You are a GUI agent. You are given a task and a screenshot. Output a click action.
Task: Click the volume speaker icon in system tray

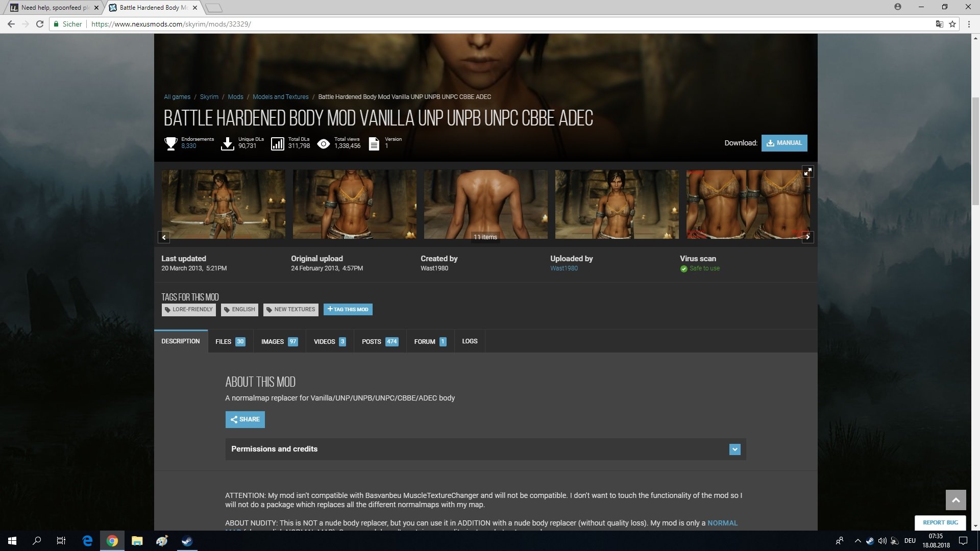pyautogui.click(x=882, y=541)
